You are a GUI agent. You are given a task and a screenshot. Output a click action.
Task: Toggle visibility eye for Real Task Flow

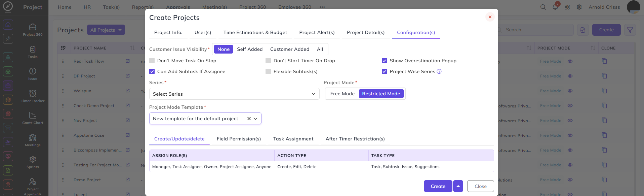coord(570,61)
